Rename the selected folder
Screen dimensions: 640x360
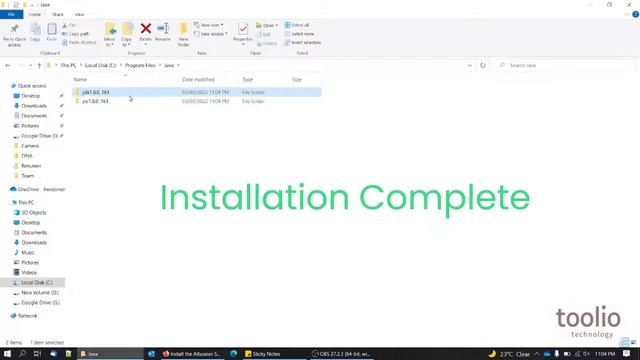[x=163, y=32]
